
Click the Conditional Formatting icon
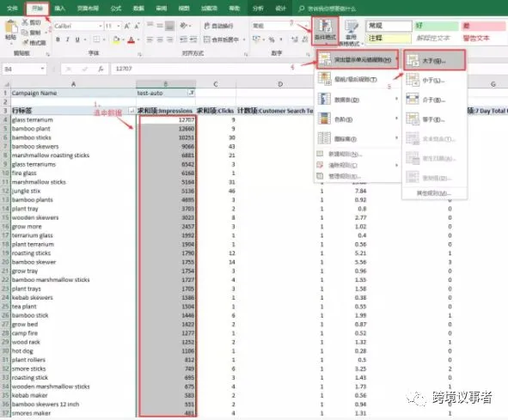click(x=325, y=30)
